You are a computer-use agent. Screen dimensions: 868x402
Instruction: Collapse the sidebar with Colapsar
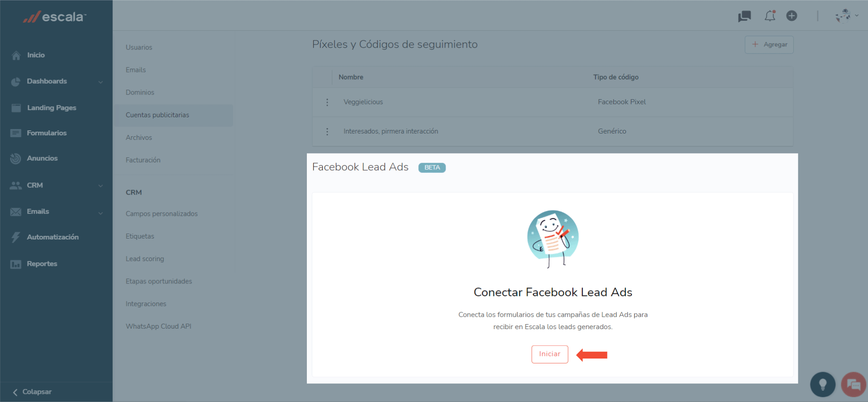coord(32,392)
